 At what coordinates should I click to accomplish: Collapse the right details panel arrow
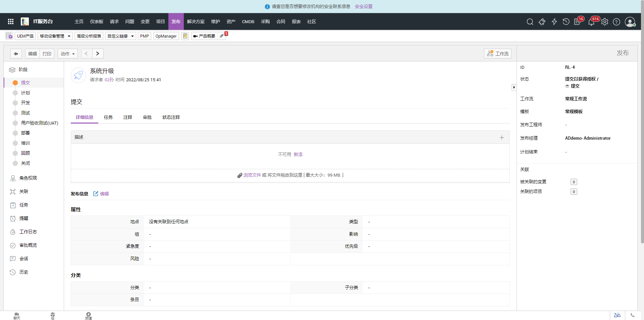click(x=514, y=87)
